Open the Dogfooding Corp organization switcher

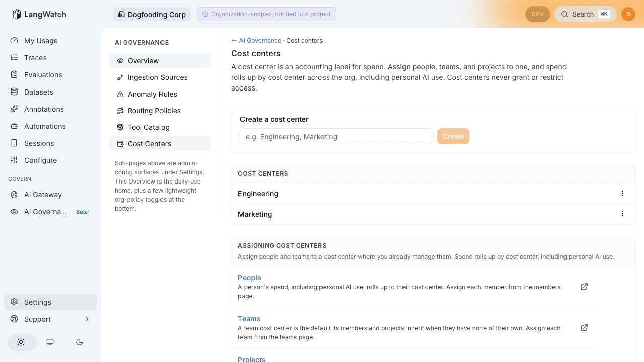[151, 14]
